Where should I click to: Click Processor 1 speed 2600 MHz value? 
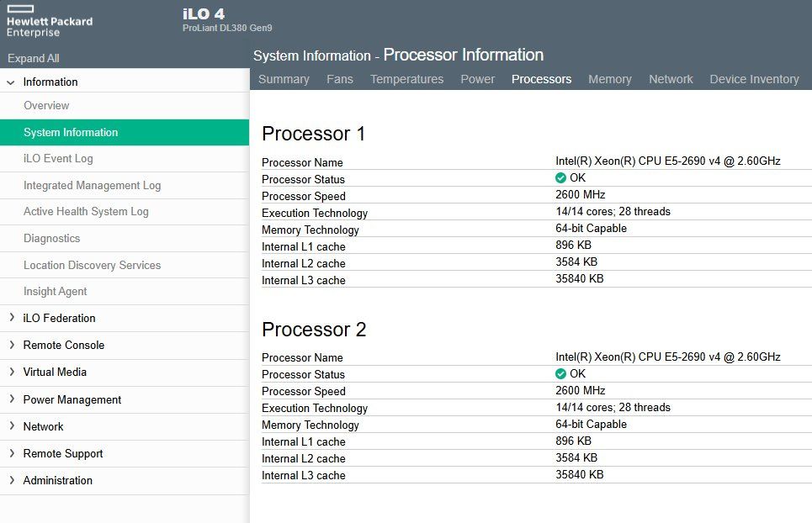(x=581, y=194)
